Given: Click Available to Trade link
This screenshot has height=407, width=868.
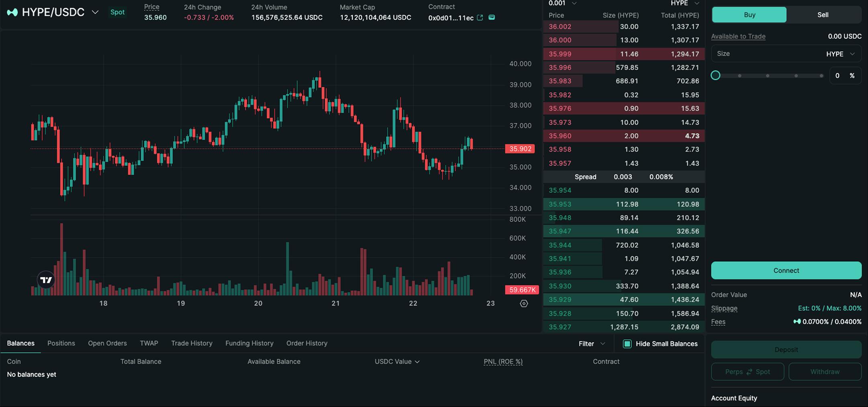Looking at the screenshot, I should point(738,37).
